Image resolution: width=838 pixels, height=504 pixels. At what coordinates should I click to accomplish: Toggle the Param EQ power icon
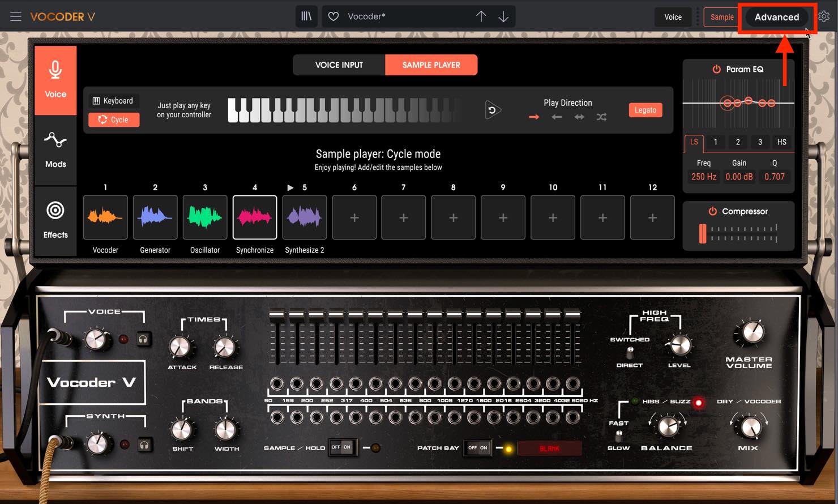point(716,69)
